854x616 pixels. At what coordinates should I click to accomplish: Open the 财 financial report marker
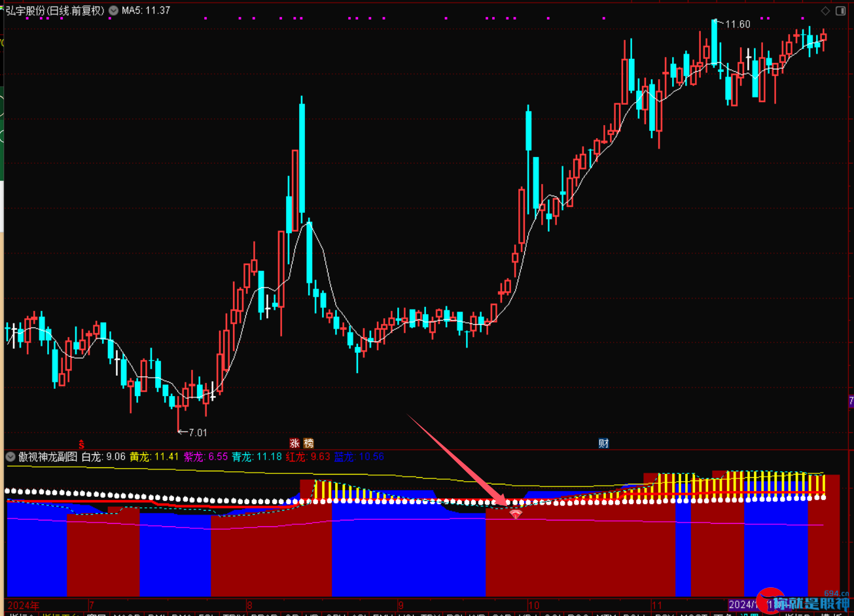tap(603, 443)
